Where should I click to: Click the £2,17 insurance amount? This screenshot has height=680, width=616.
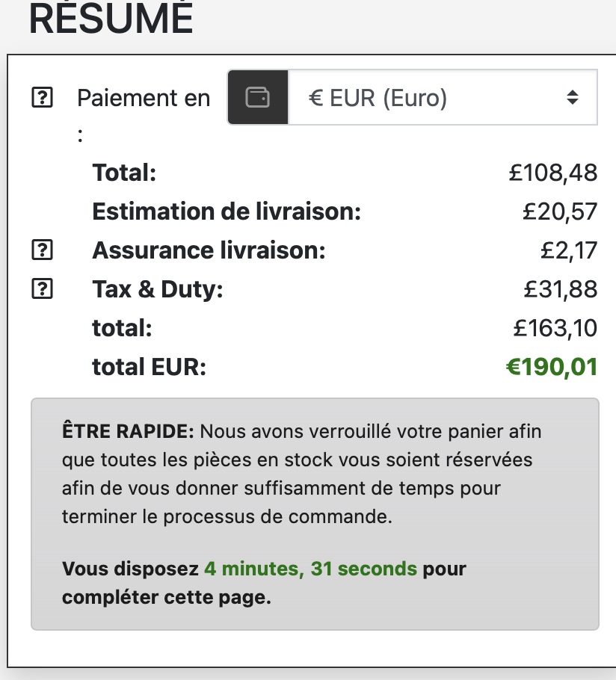pyautogui.click(x=568, y=251)
